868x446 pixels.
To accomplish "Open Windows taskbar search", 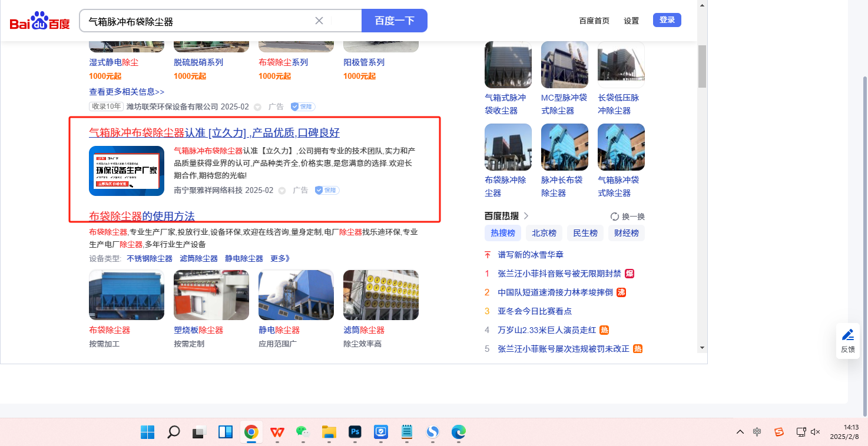I will pyautogui.click(x=173, y=432).
